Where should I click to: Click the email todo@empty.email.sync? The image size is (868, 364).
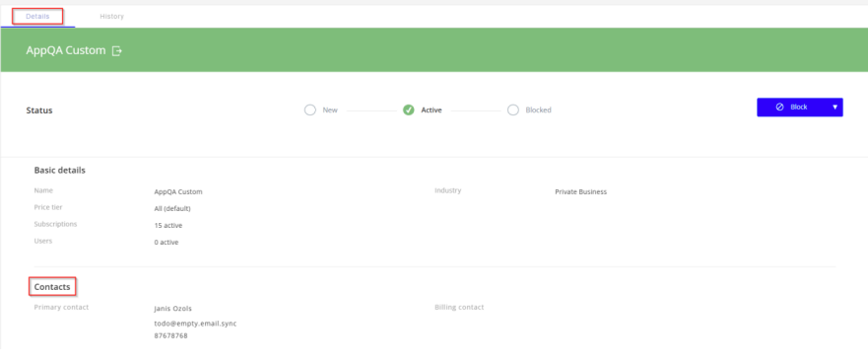tap(195, 323)
